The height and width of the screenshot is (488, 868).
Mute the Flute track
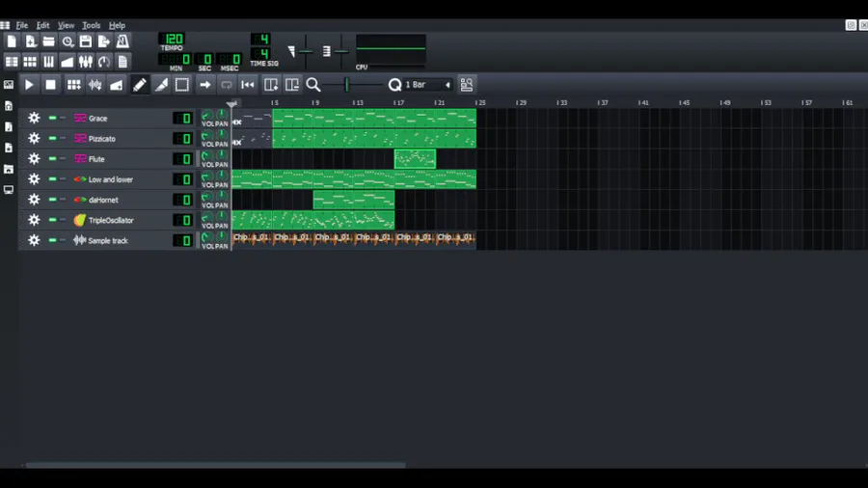coord(52,159)
